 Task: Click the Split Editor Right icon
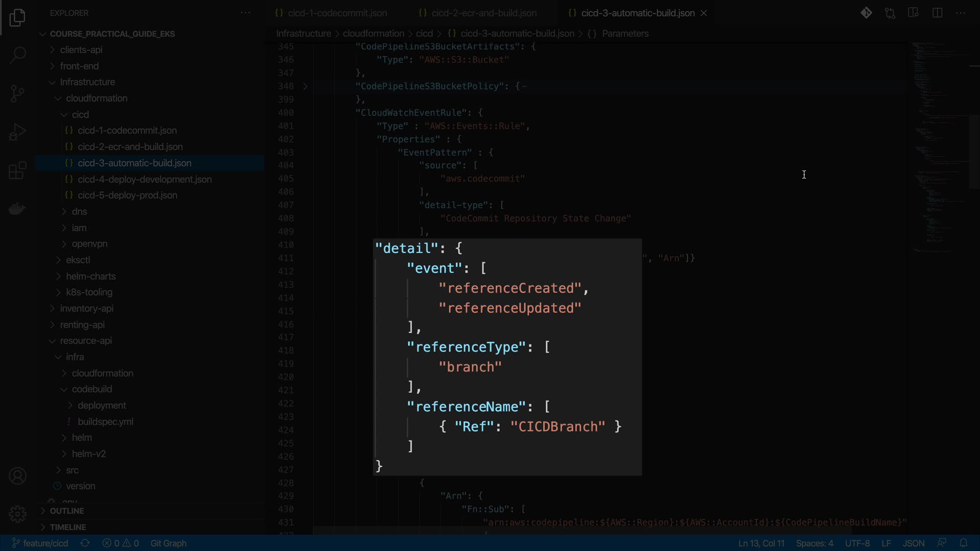937,13
